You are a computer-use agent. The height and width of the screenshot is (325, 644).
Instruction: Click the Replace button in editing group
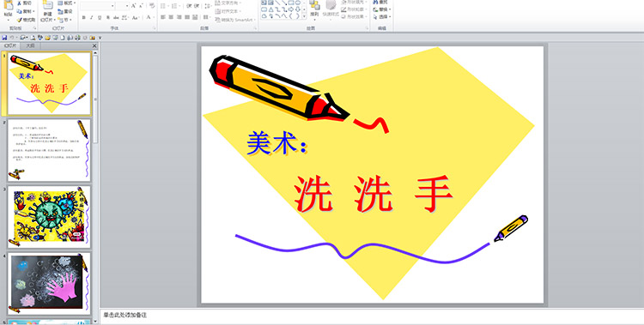(382, 9)
